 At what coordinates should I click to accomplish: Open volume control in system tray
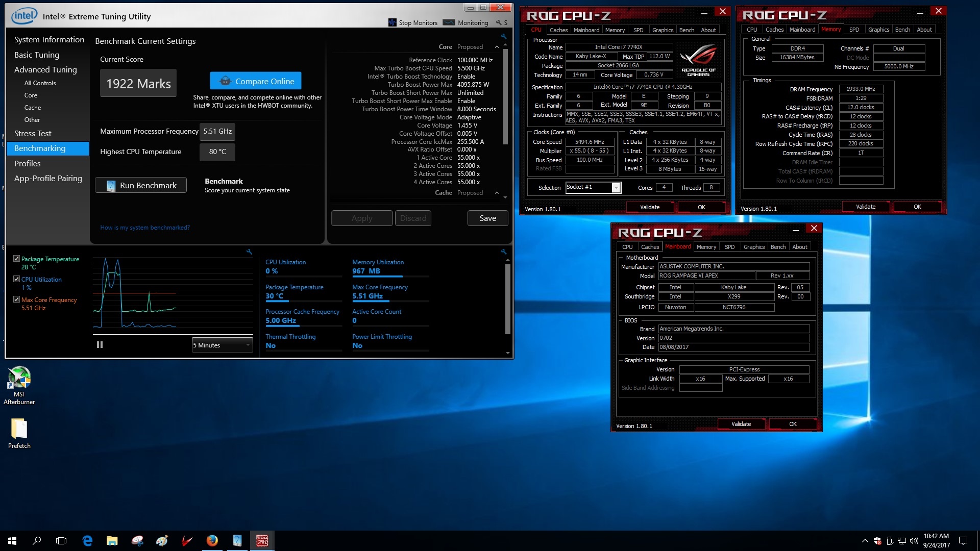(914, 541)
